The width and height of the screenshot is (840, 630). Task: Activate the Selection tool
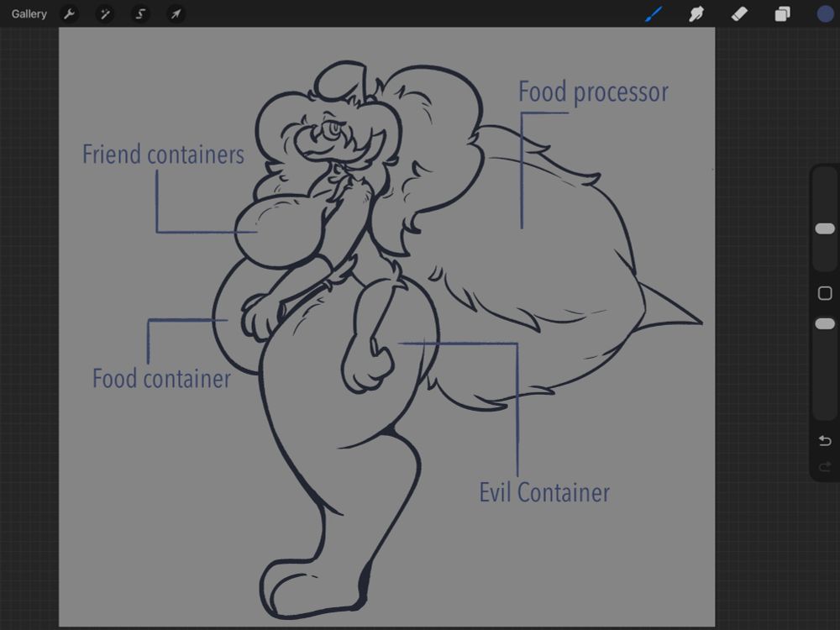(140, 14)
